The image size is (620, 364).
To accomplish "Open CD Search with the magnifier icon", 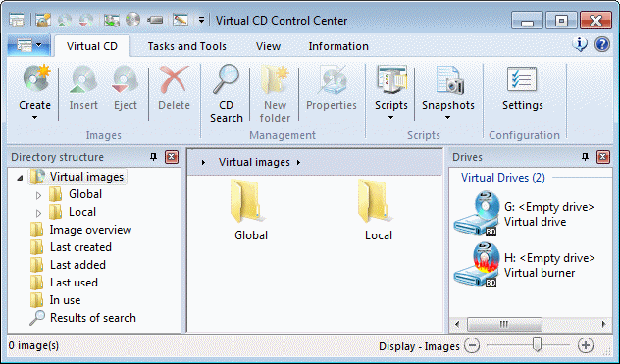I will pyautogui.click(x=227, y=79).
